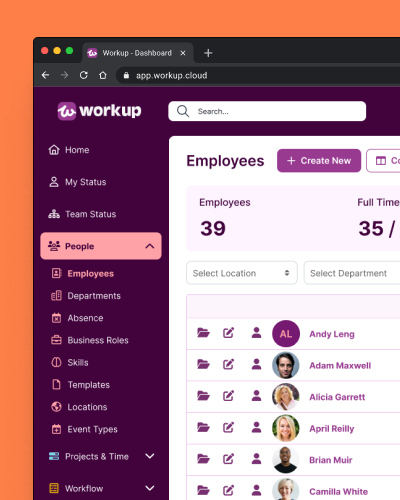Screen dimensions: 400x500
Task: Open Departments in the sidebar
Action: (86, 296)
